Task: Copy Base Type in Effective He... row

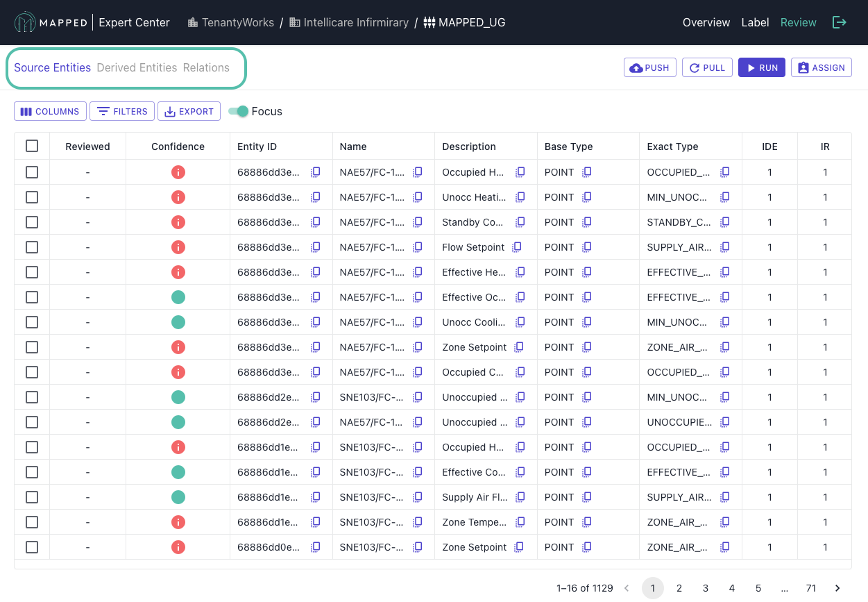Action: pos(586,272)
